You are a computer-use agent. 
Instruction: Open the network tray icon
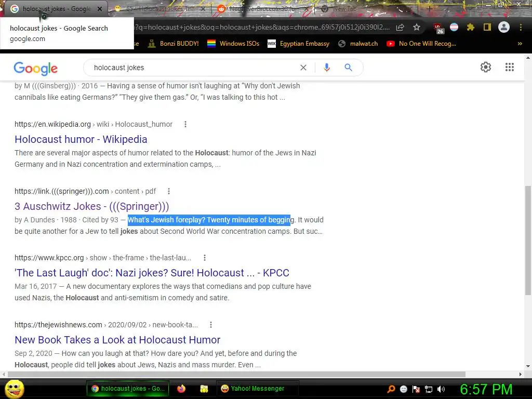click(429, 389)
